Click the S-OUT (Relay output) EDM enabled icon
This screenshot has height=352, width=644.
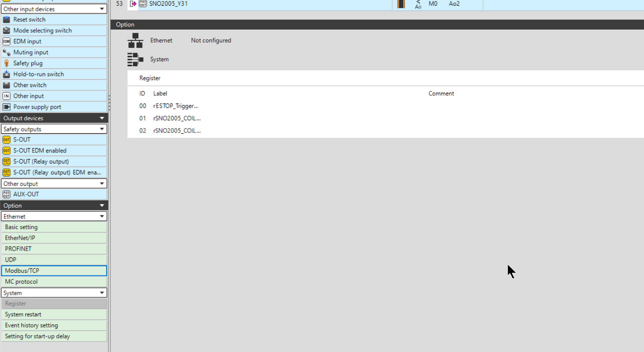pyautogui.click(x=6, y=172)
